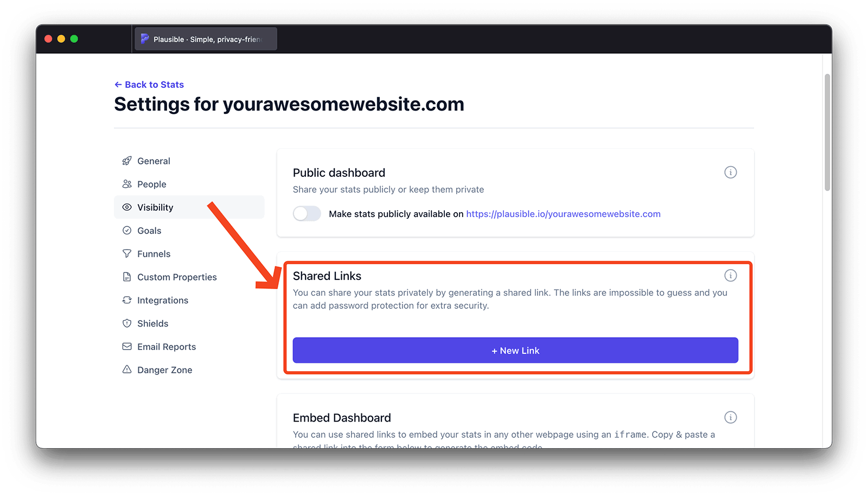Click the Danger Zone warning triangle icon

(x=127, y=370)
